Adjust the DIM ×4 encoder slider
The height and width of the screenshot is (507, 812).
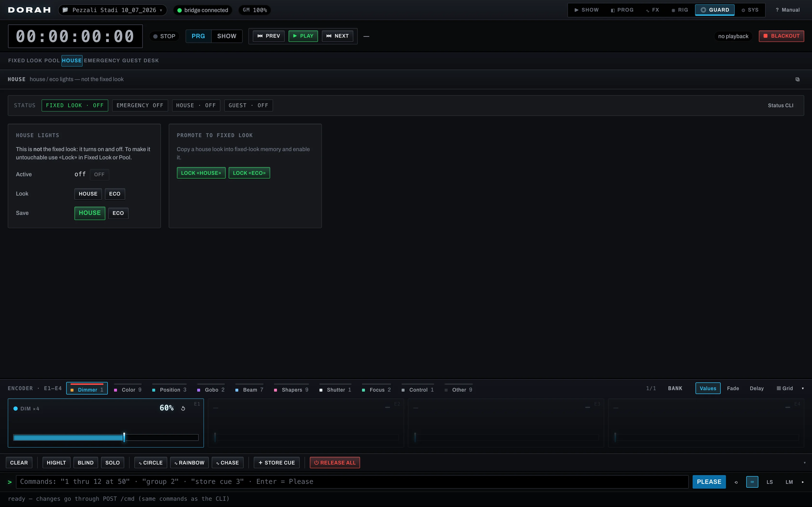(x=106, y=437)
